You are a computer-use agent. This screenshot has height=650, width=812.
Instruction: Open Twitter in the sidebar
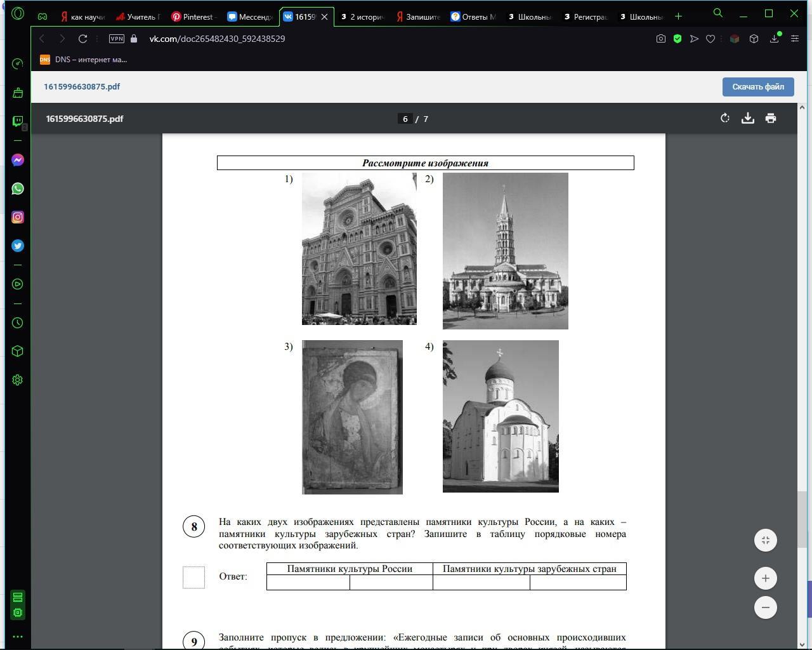18,246
